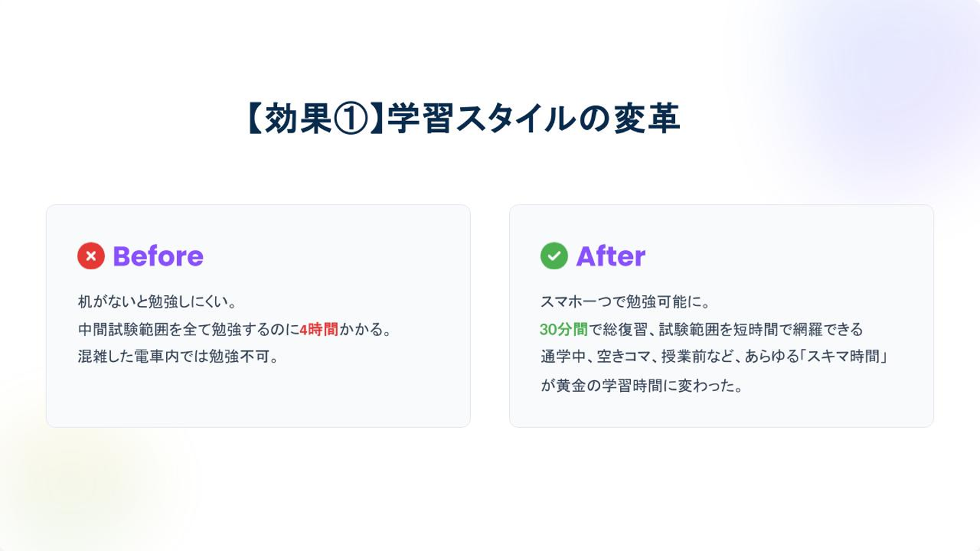Click the bracketed phrase 「スキマ時間」
Viewport: 980px width, 551px height.
click(845, 356)
